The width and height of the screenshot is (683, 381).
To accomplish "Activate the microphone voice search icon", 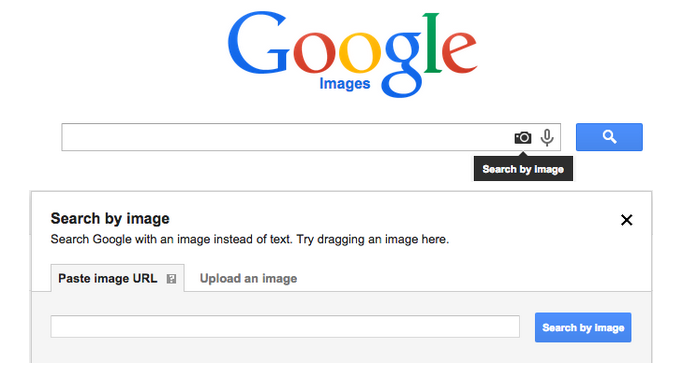I will pyautogui.click(x=547, y=138).
